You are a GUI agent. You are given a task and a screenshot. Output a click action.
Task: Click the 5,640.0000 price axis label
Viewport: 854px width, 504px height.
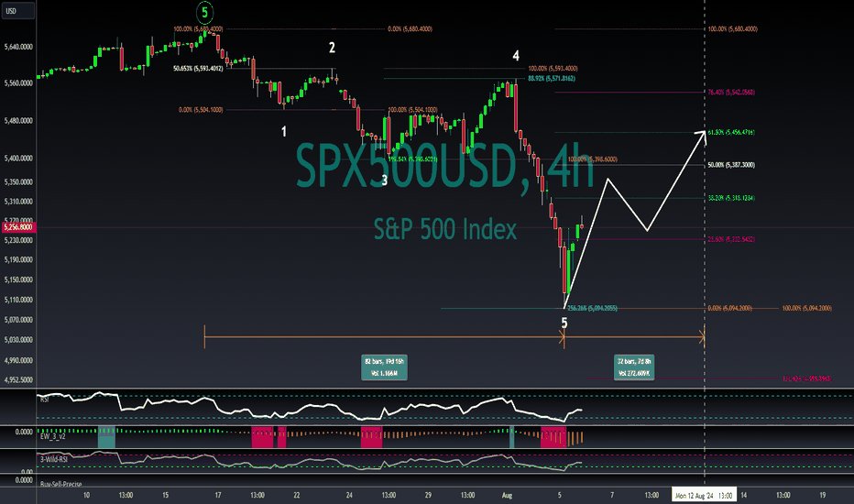18,47
